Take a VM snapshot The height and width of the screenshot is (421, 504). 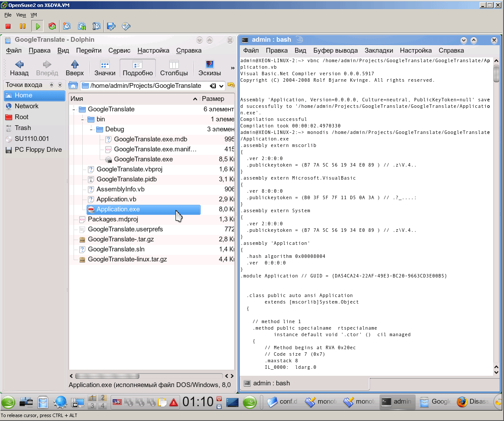click(x=67, y=27)
